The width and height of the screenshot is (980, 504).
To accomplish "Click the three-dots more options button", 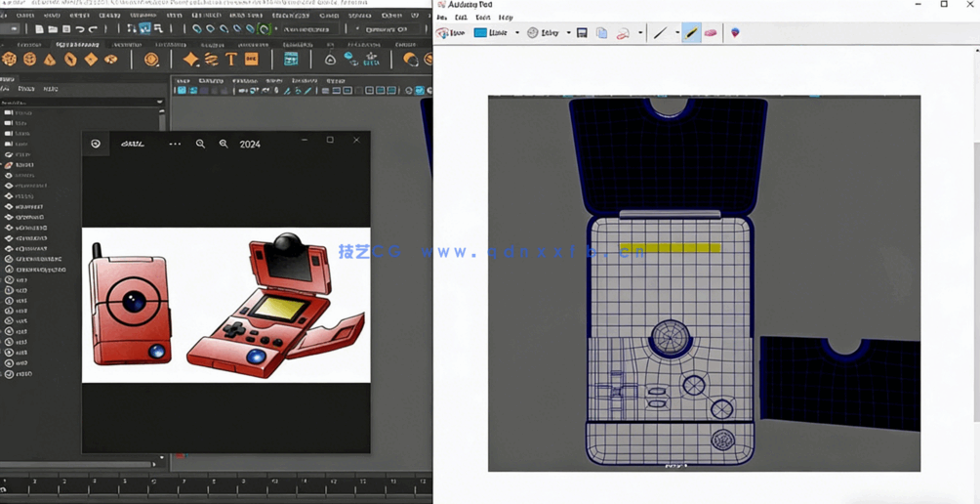I will pos(175,144).
